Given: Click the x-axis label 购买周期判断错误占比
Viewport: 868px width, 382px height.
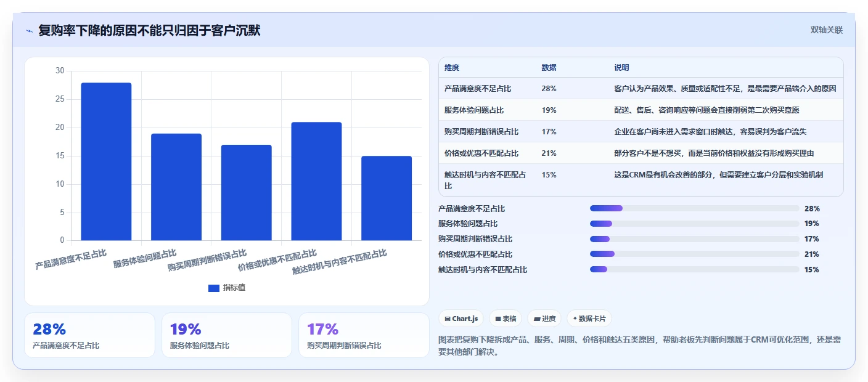Looking at the screenshot, I should coord(207,261).
